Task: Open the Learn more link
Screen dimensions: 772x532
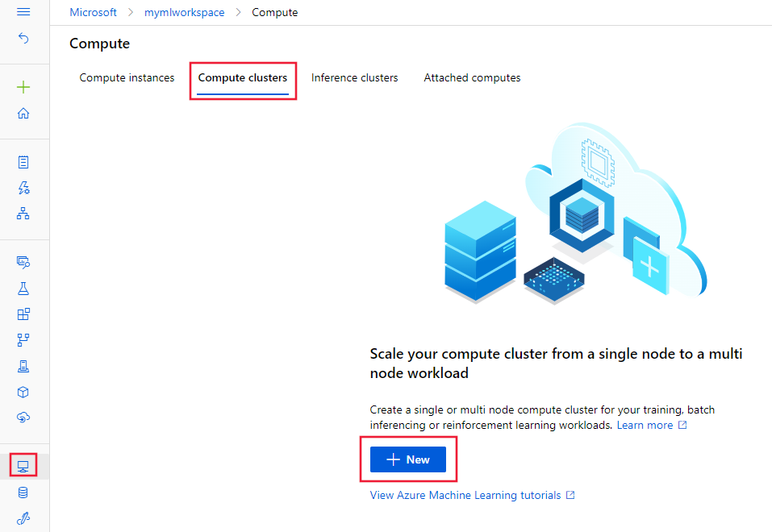Action: 645,426
